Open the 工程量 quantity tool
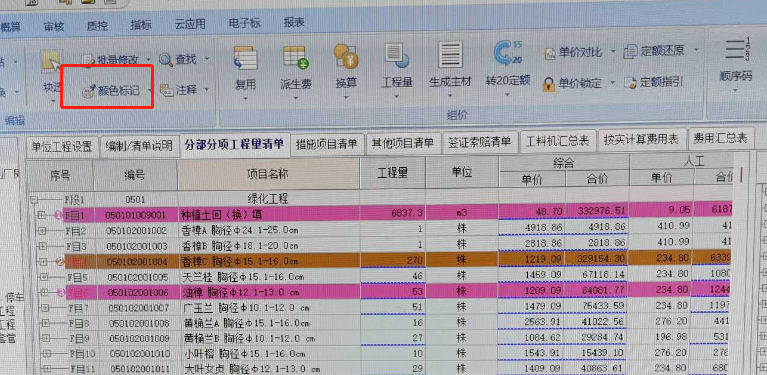This screenshot has width=767, height=375. 397,56
